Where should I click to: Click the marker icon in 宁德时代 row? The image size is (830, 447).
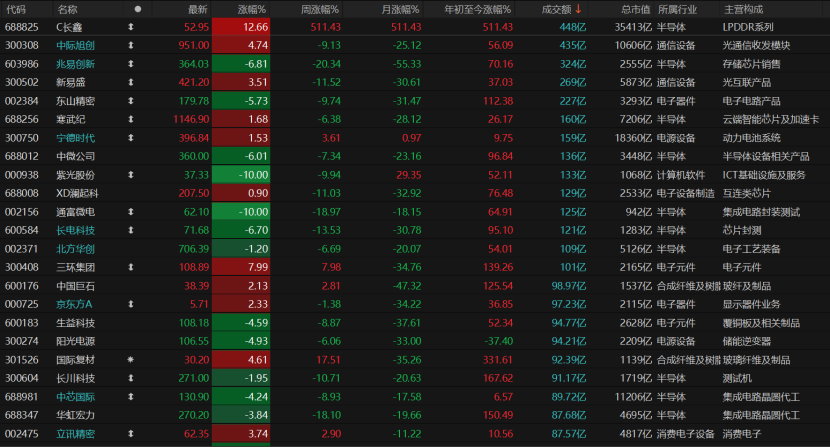click(x=131, y=138)
